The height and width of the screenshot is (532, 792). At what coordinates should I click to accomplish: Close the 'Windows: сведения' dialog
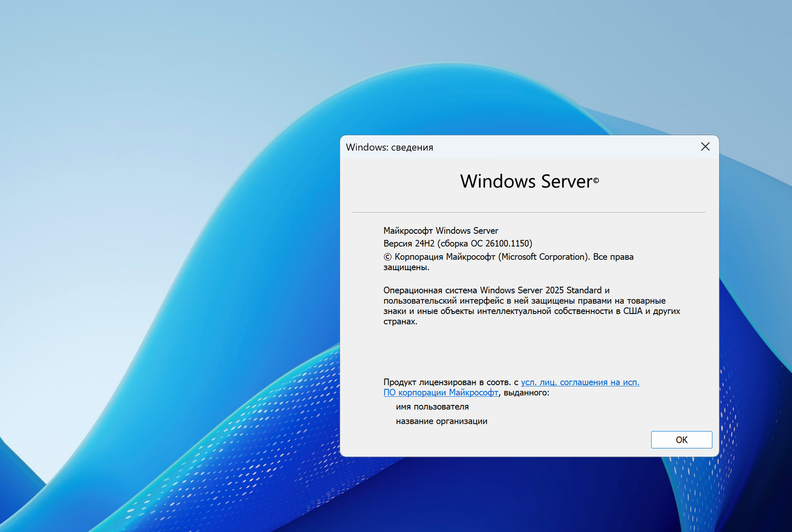click(x=705, y=147)
